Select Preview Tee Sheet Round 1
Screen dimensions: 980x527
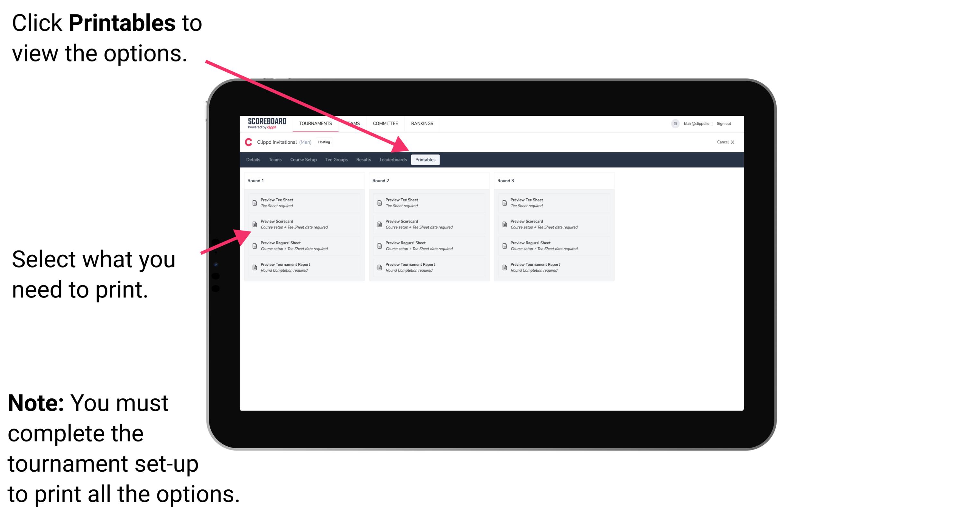click(x=303, y=203)
